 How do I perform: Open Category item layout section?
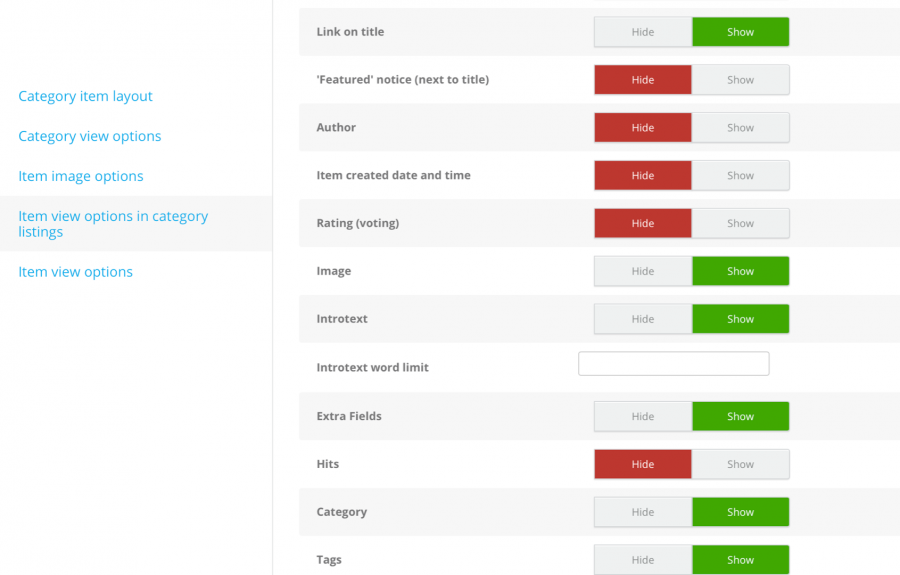86,96
